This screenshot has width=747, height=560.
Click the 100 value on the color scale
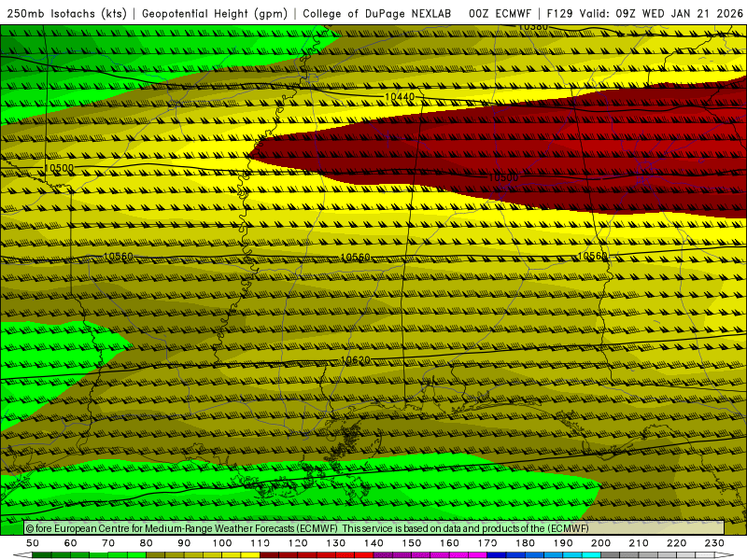click(x=222, y=543)
